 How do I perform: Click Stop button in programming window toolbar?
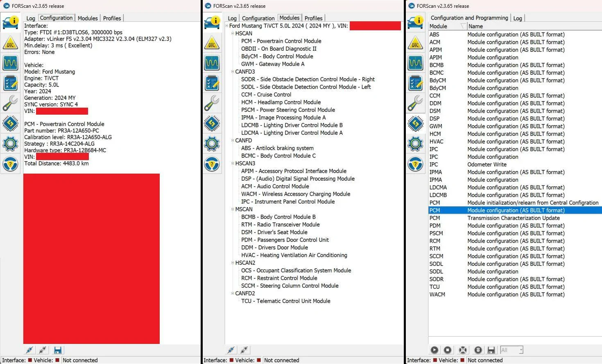448,350
